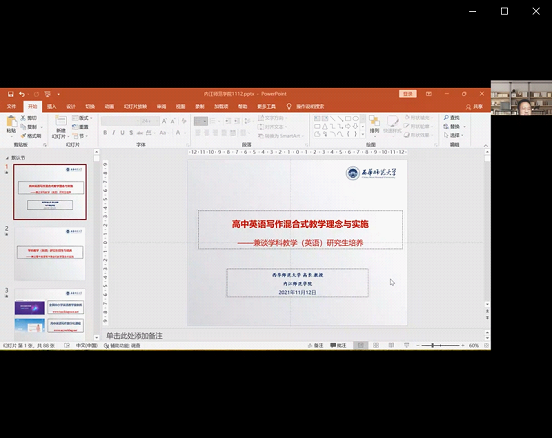Toggle italic formatting button

tap(113, 133)
